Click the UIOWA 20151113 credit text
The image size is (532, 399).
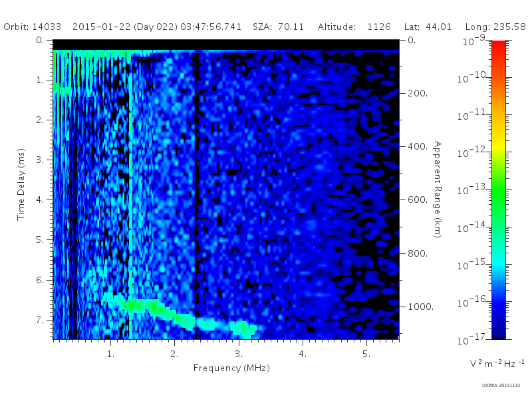[501, 386]
